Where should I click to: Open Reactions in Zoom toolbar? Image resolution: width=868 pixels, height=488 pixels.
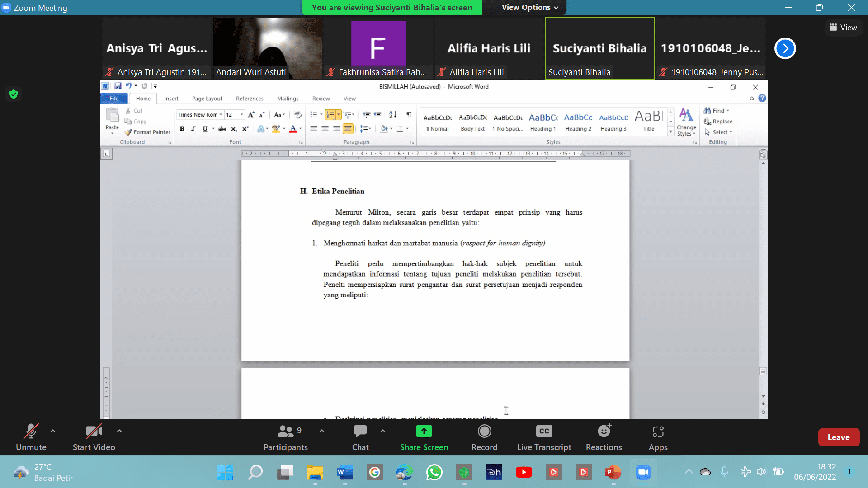tap(604, 437)
